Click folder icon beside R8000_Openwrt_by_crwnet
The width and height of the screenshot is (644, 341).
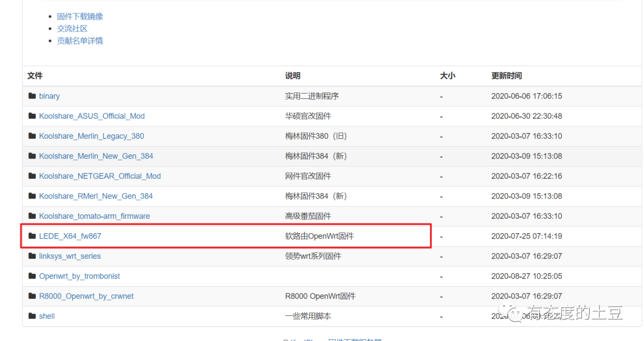pos(32,296)
